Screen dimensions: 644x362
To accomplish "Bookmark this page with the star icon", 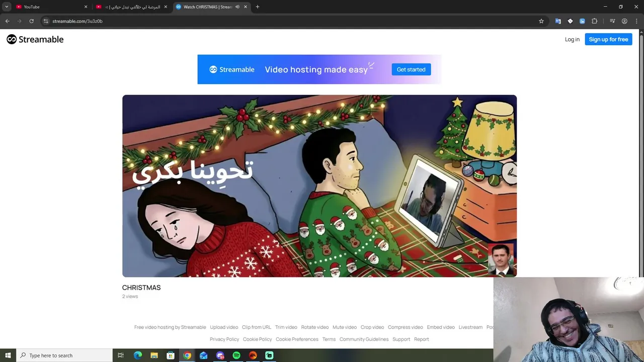I will pos(541,21).
